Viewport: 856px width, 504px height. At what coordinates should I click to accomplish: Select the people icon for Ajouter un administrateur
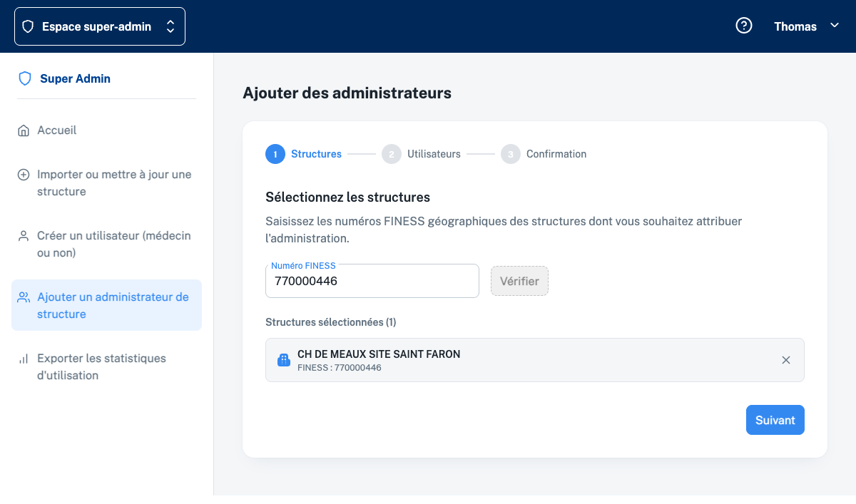25,297
